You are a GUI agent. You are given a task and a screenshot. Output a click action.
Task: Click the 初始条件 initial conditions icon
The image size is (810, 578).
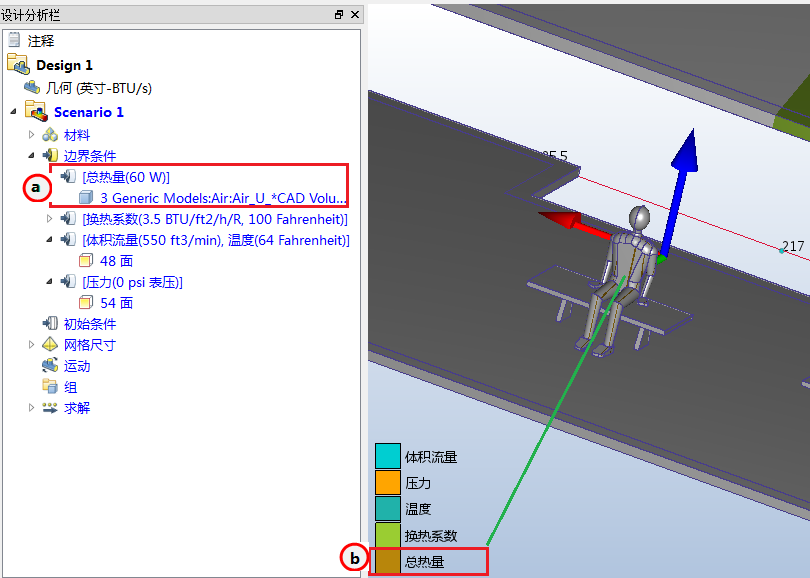(x=50, y=323)
